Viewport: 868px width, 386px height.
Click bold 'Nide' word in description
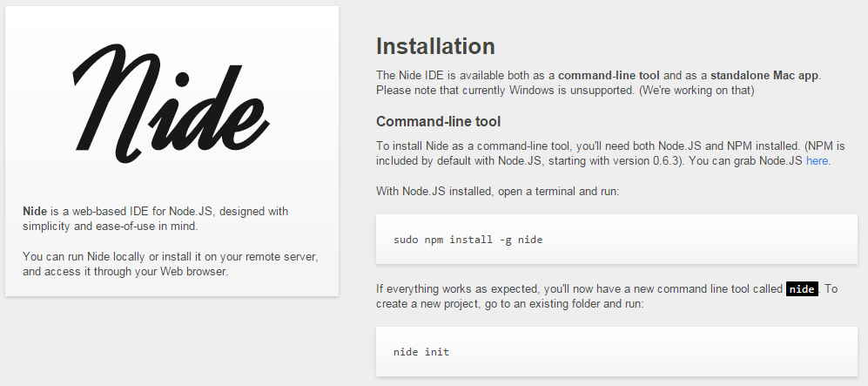(36, 212)
